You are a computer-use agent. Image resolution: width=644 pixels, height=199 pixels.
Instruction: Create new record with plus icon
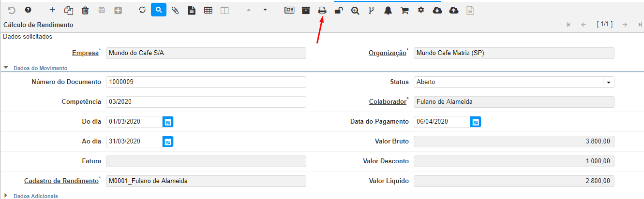[x=52, y=10]
